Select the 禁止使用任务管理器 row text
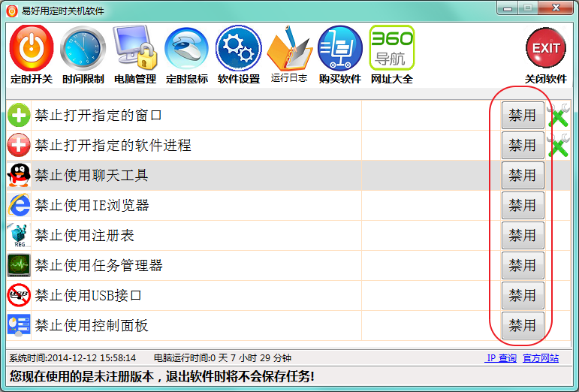579x392 pixels. (98, 265)
